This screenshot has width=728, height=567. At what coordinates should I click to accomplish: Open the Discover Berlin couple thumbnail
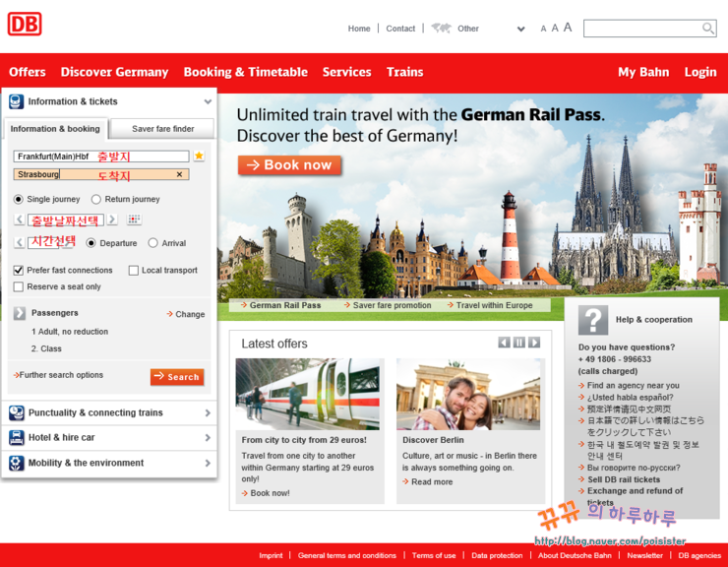[x=468, y=394]
